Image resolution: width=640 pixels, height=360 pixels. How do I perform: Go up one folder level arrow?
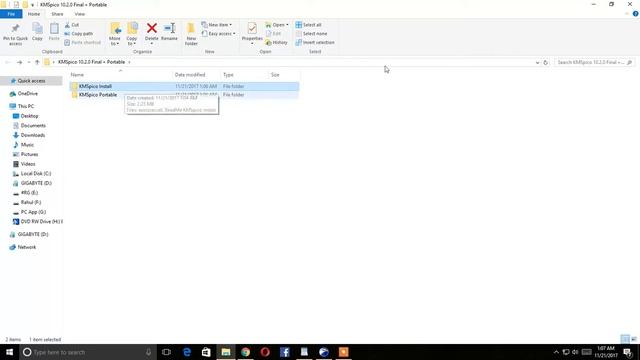(37, 62)
